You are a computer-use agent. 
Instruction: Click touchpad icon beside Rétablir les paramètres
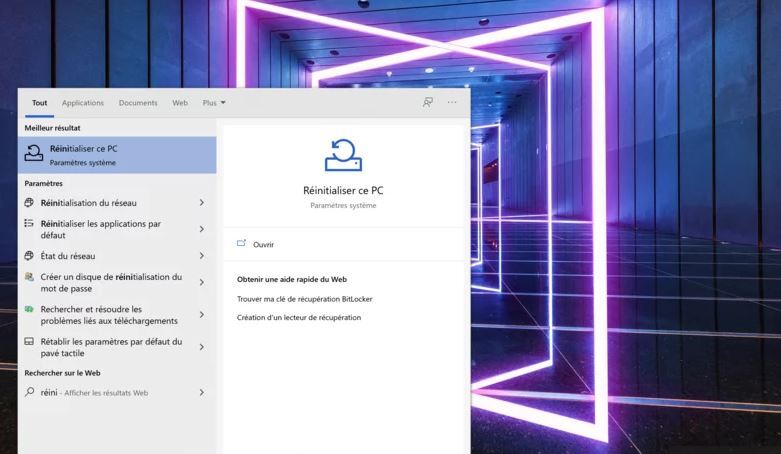(x=29, y=341)
